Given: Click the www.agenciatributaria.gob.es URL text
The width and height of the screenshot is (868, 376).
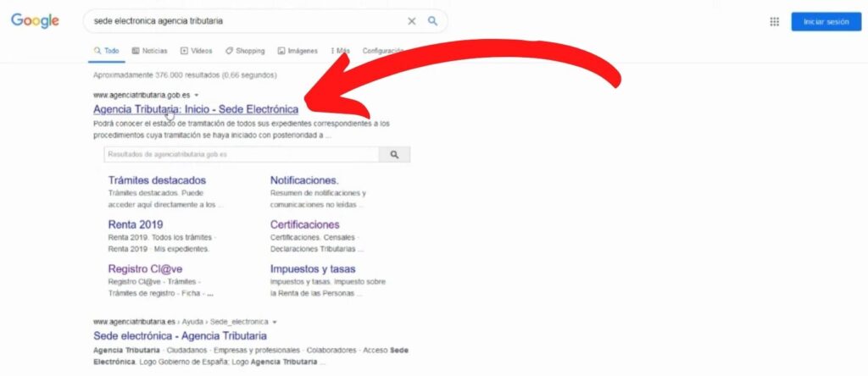Looking at the screenshot, I should coord(142,95).
